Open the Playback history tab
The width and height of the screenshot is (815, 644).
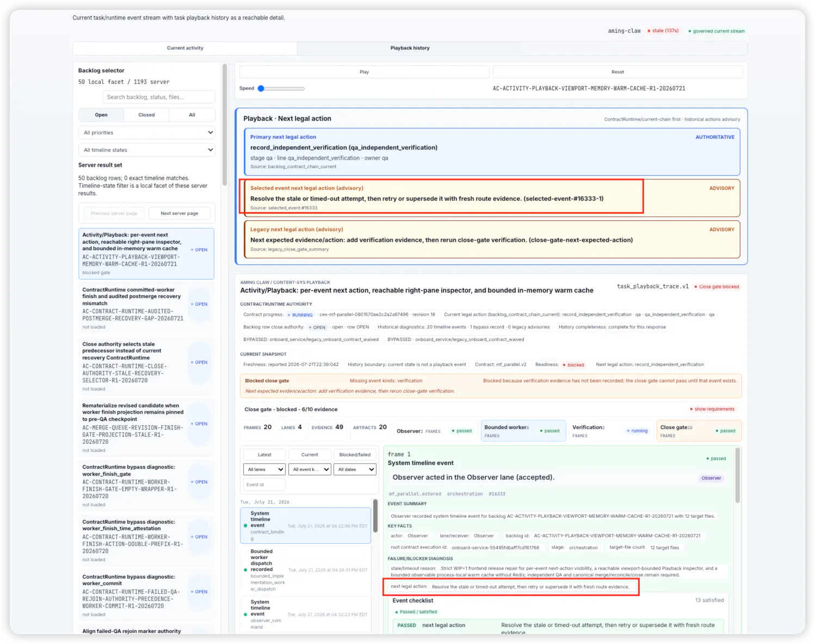click(410, 48)
